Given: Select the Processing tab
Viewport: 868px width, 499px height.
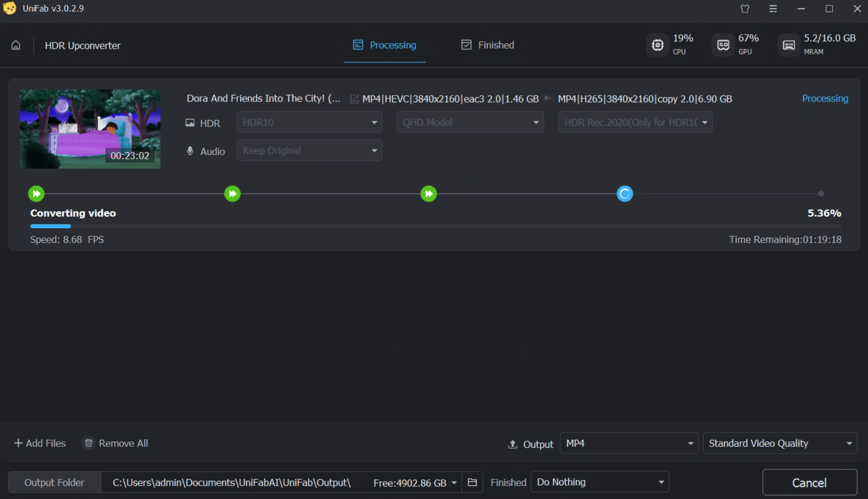Looking at the screenshot, I should pos(385,45).
